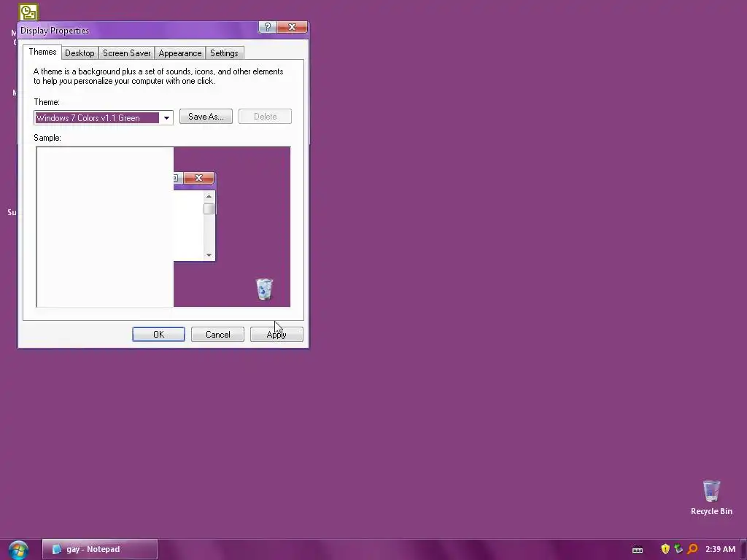This screenshot has height=560, width=747.
Task: Click the Start orb on the taskbar
Action: point(18,550)
